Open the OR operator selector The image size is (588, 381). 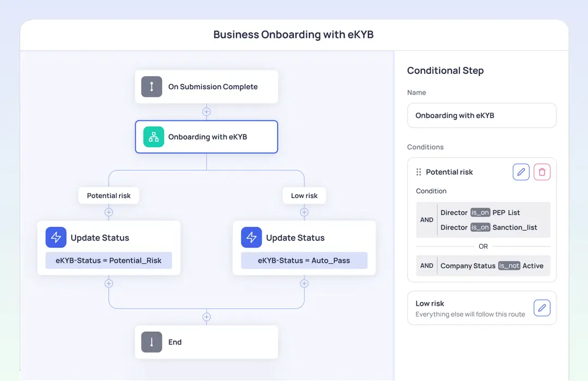tap(483, 246)
